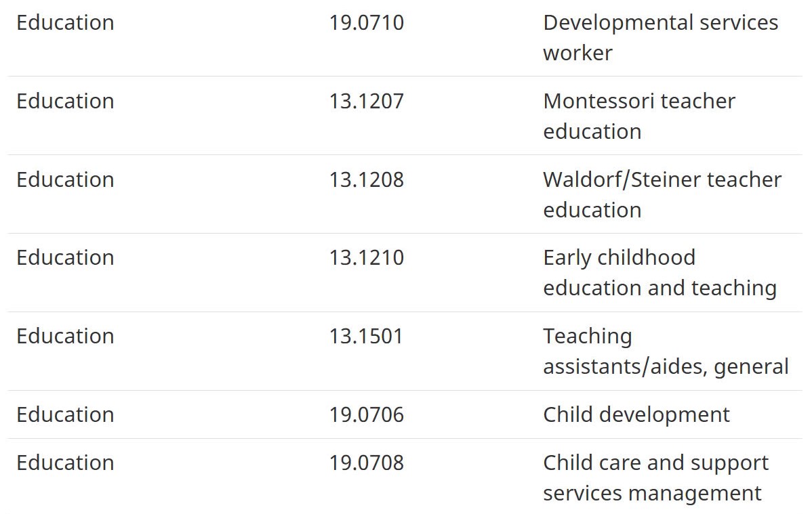812x514 pixels.
Task: Click Education in the Early childhood row
Action: click(65, 258)
